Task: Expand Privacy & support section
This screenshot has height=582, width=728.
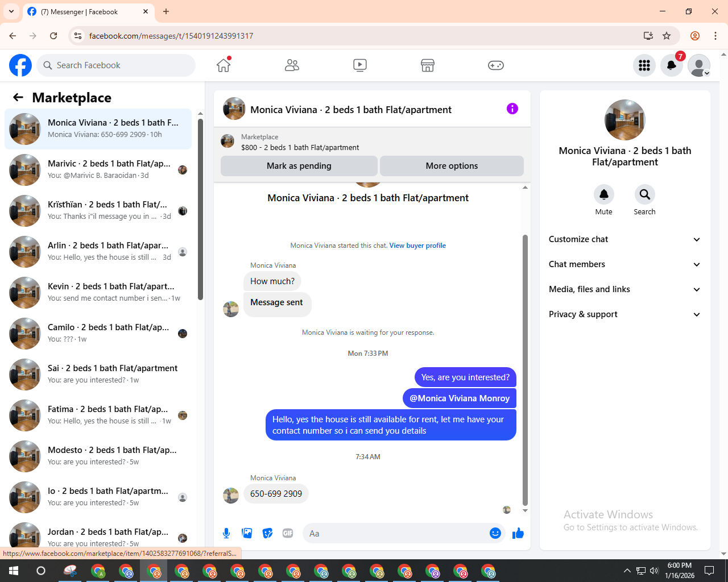Action: click(x=624, y=314)
